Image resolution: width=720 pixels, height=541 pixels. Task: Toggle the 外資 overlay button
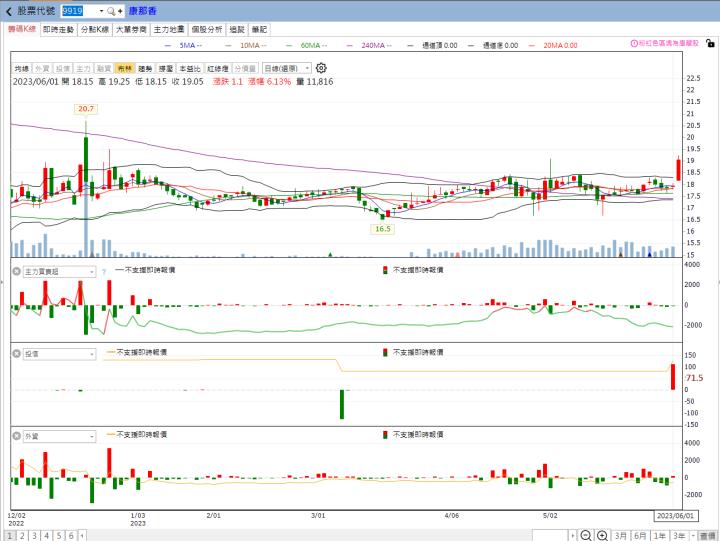(42, 68)
